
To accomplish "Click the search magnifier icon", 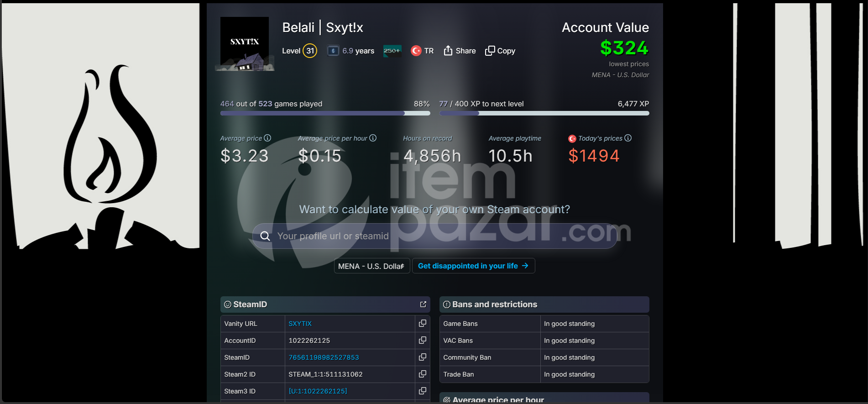I will click(x=265, y=236).
